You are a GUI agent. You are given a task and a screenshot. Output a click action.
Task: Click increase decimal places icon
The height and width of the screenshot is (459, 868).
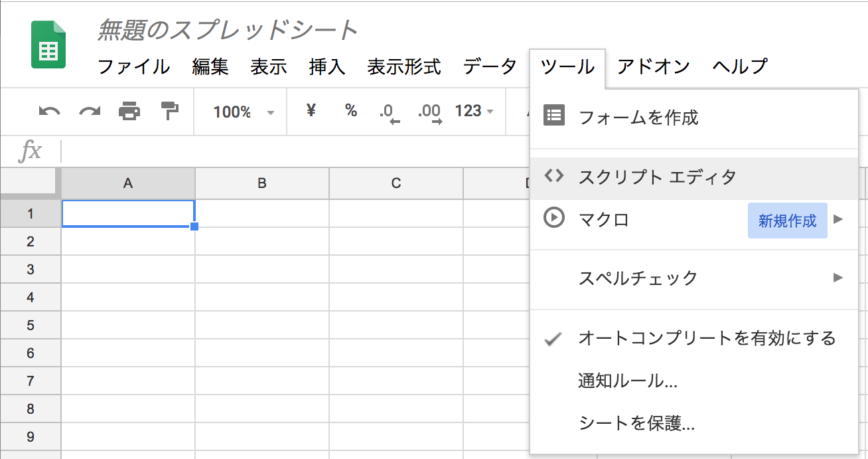tap(429, 112)
